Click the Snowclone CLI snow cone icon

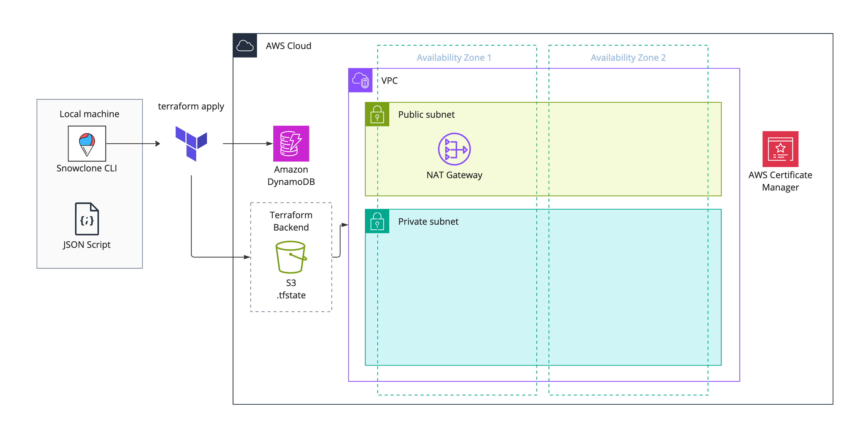pyautogui.click(x=87, y=144)
